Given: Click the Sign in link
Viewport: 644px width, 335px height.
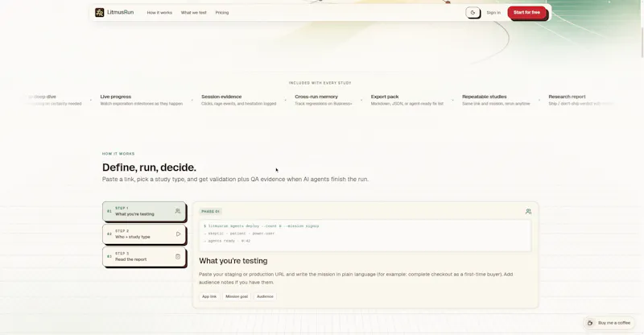Looking at the screenshot, I should click(x=493, y=13).
